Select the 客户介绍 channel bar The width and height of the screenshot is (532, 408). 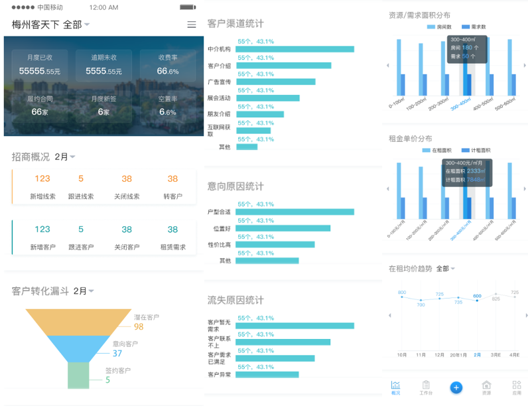click(284, 66)
